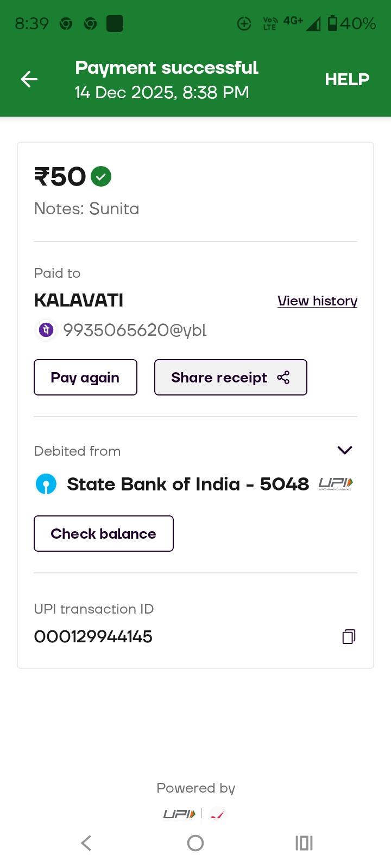Tap the State Bank of India logo

pyautogui.click(x=46, y=484)
